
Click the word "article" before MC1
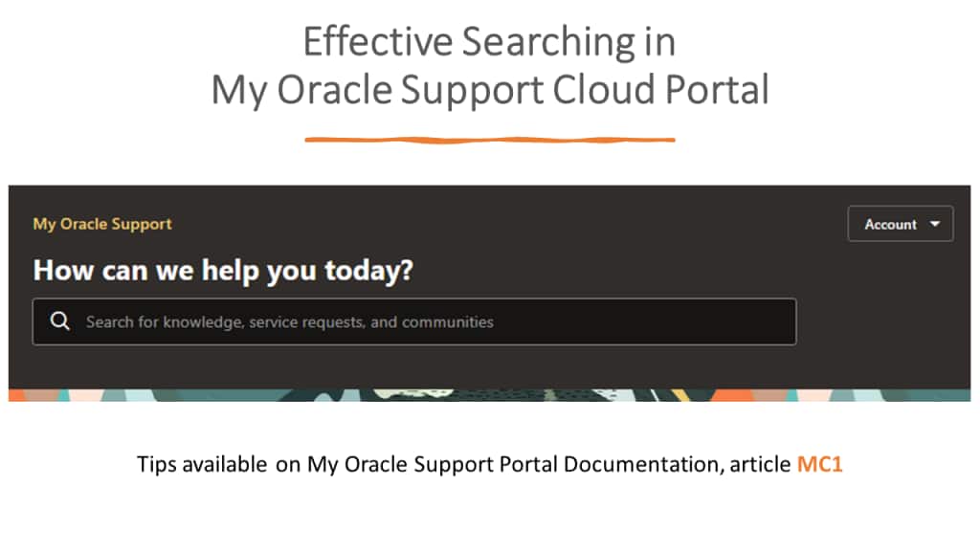[761, 465]
